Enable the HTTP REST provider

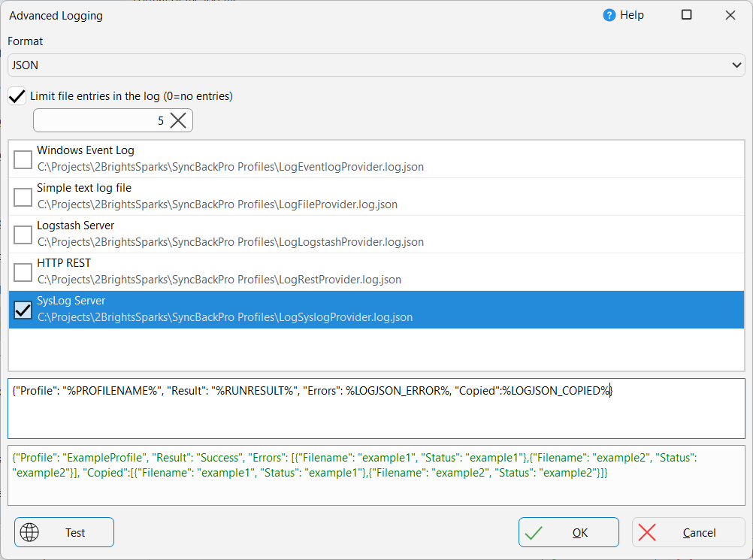23,272
